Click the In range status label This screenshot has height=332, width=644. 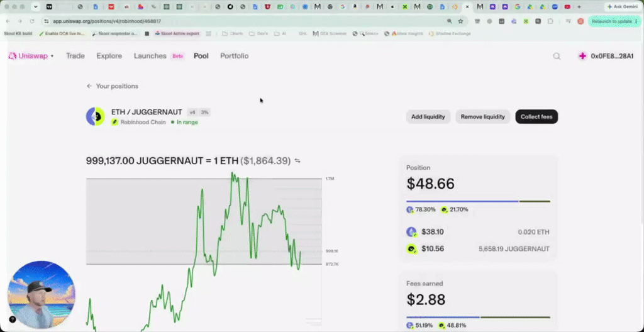click(184, 122)
